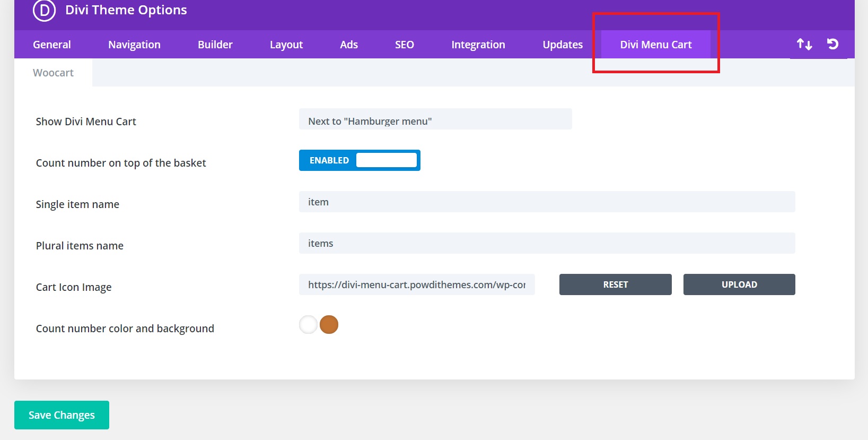The height and width of the screenshot is (440, 868).
Task: Select the Updates tab
Action: [563, 45]
